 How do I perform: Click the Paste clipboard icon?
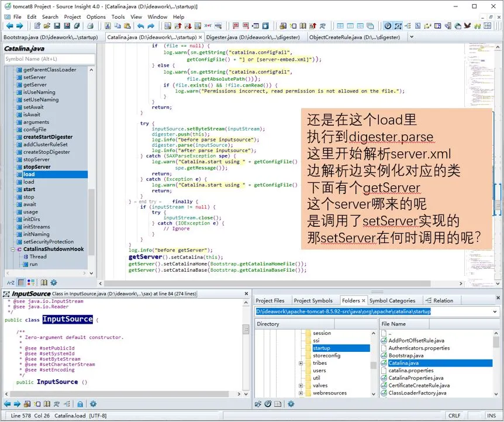[127, 26]
